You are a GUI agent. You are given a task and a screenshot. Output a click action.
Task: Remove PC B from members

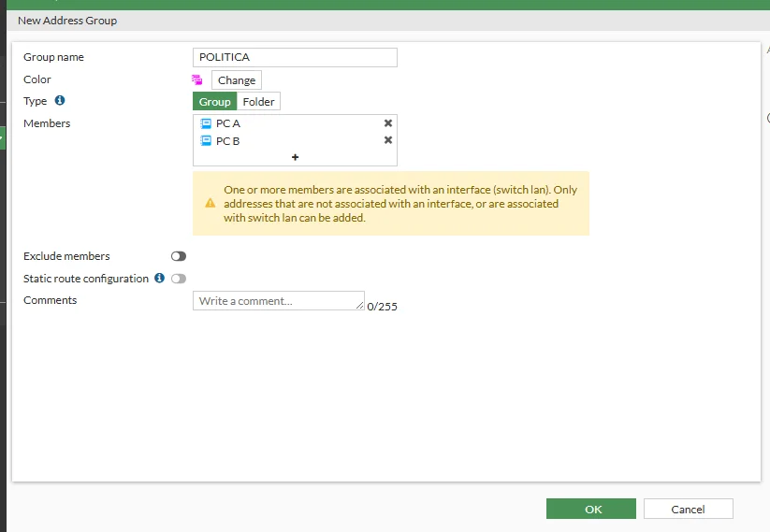(x=388, y=140)
